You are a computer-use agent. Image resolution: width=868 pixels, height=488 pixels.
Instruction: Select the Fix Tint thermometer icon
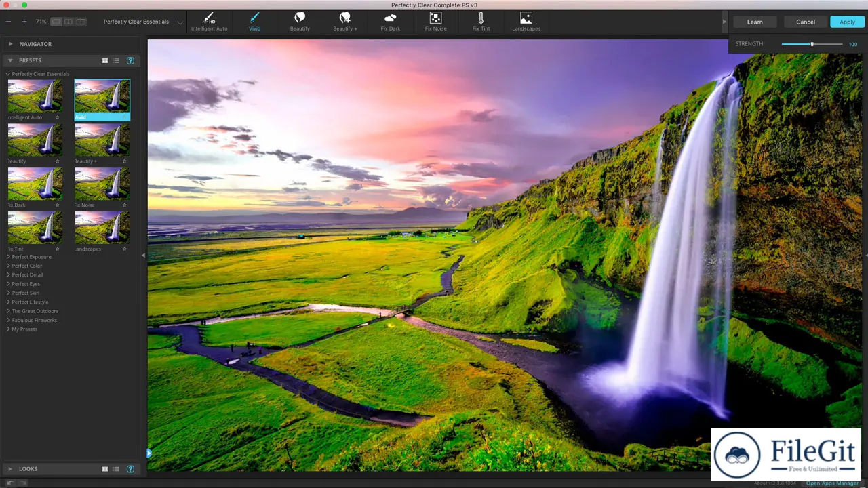click(481, 18)
